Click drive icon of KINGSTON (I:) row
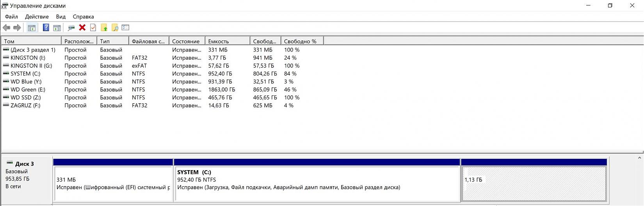The image size is (644, 206). [x=6, y=58]
